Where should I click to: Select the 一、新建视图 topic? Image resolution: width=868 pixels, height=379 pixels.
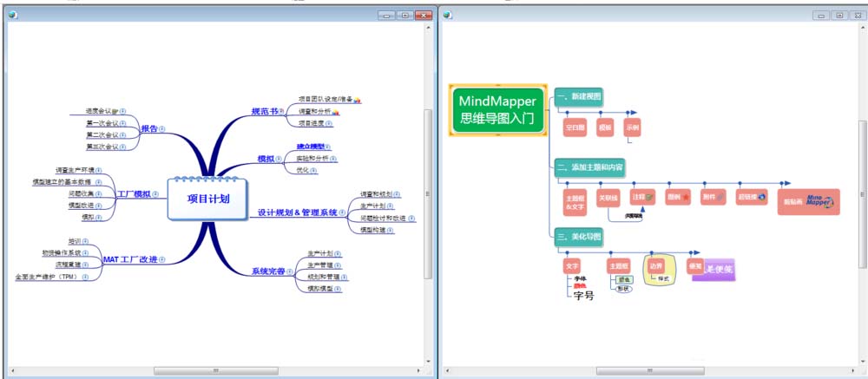click(x=578, y=97)
